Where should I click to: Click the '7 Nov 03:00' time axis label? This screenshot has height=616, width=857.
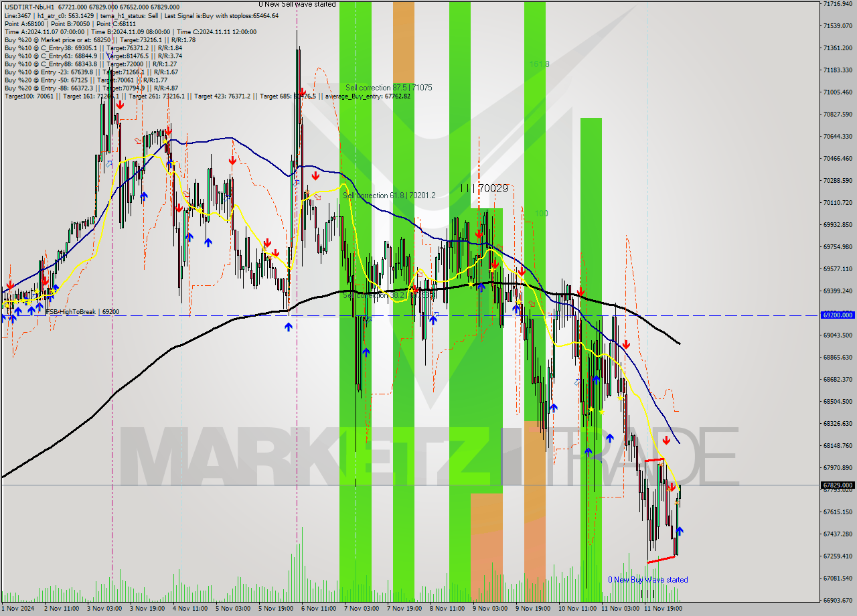click(361, 609)
